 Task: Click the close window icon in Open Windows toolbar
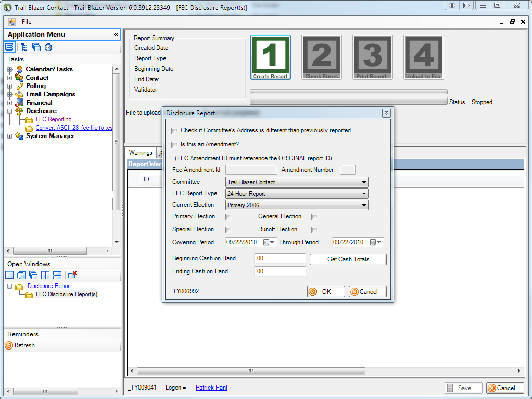point(72,275)
